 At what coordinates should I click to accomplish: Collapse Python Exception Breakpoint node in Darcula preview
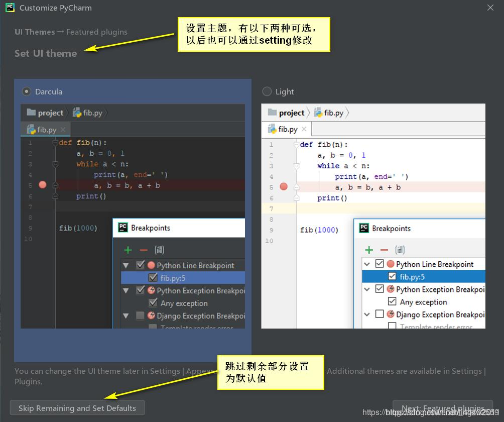pos(126,290)
